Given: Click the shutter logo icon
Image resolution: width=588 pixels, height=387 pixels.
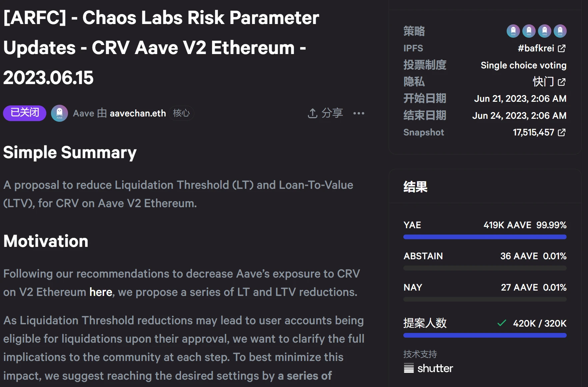Looking at the screenshot, I should point(409,368).
